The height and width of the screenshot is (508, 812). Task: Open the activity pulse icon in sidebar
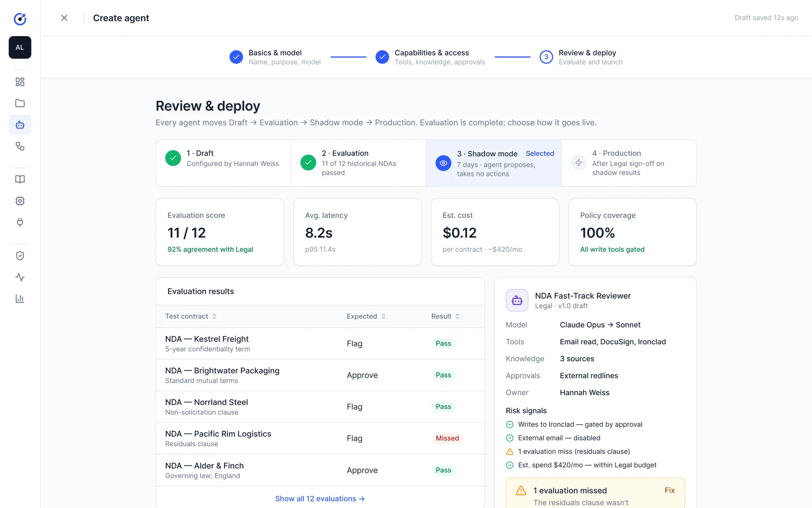(20, 277)
